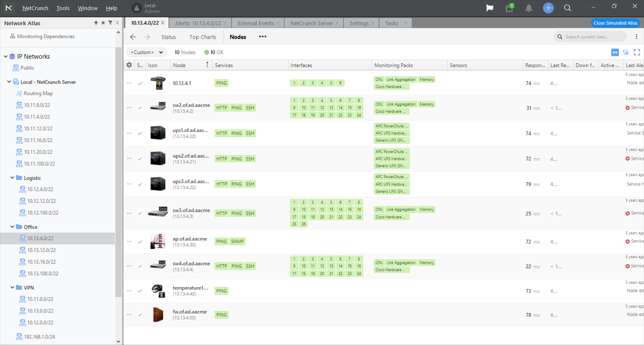The height and width of the screenshot is (345, 644).
Task: Filter the Network Atlas tree
Action: [110, 23]
